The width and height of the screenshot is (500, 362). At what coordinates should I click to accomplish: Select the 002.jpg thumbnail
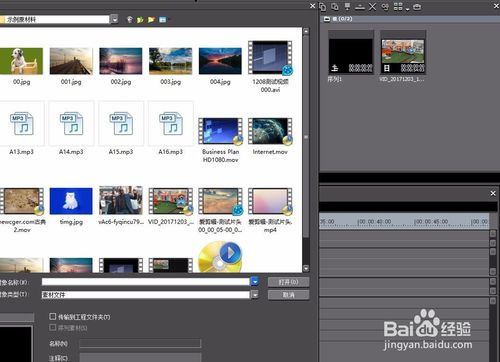121,61
